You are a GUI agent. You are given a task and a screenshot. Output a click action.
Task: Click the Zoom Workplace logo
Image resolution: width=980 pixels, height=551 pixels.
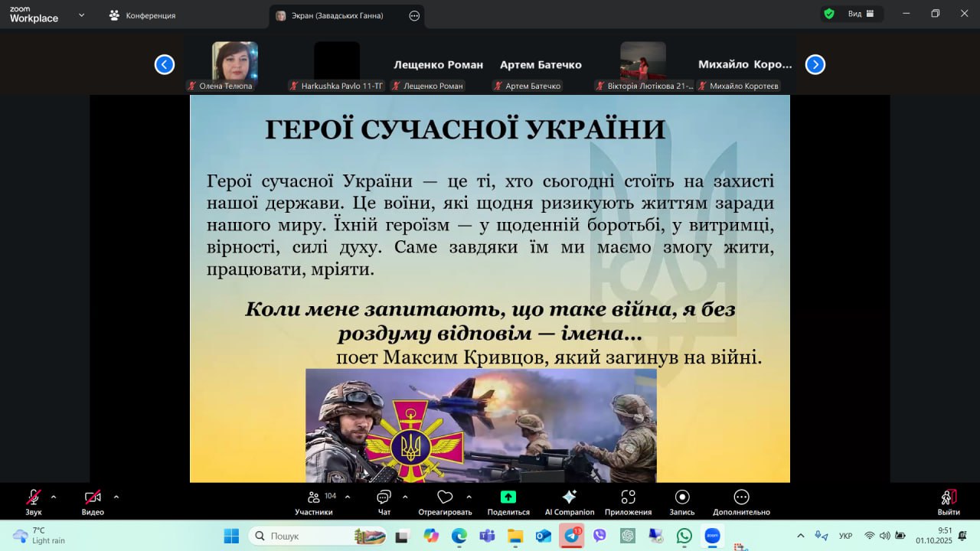pos(34,15)
